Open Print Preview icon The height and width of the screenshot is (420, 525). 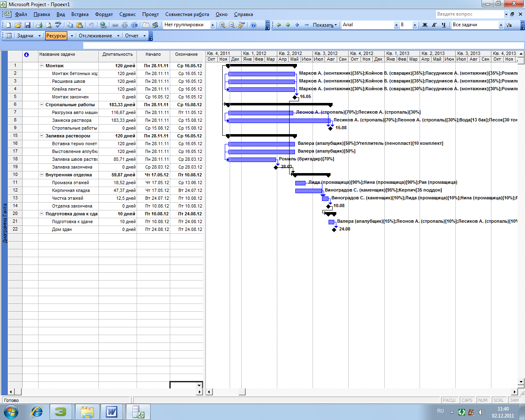click(49, 25)
